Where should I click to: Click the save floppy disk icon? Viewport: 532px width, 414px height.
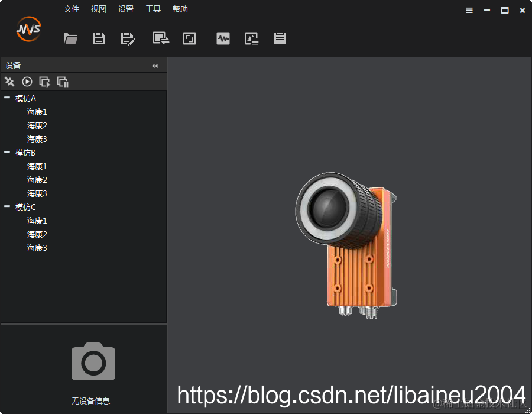pyautogui.click(x=99, y=38)
